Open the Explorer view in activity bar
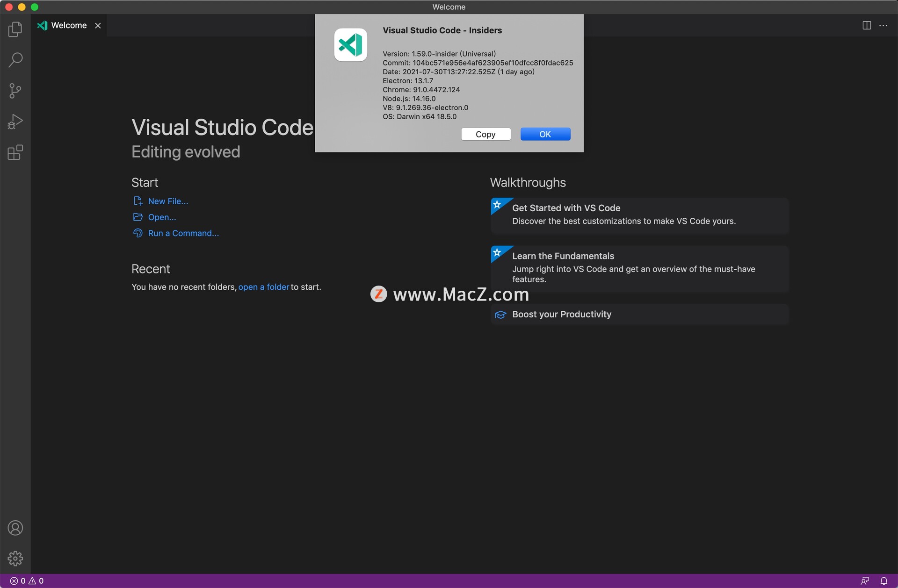Screen dimensions: 898x588 15,29
